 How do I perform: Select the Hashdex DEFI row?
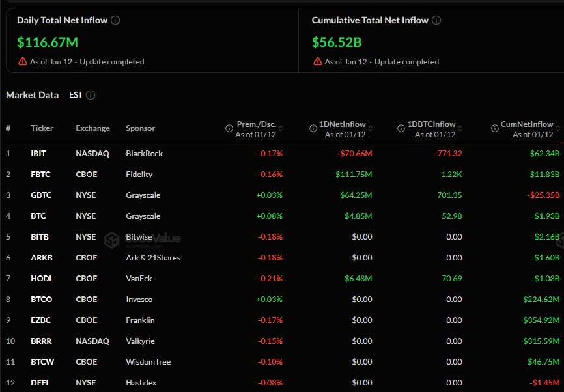(x=141, y=383)
